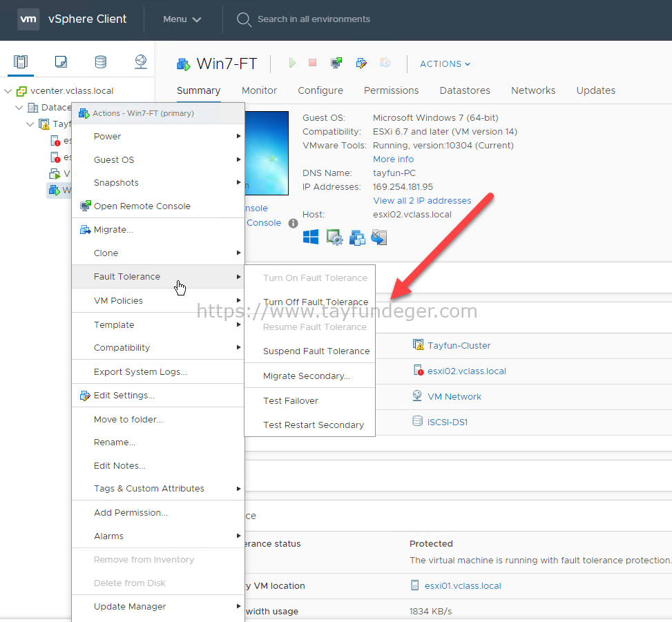Image resolution: width=672 pixels, height=622 pixels.
Task: Open the Datastores tab
Action: click(465, 90)
